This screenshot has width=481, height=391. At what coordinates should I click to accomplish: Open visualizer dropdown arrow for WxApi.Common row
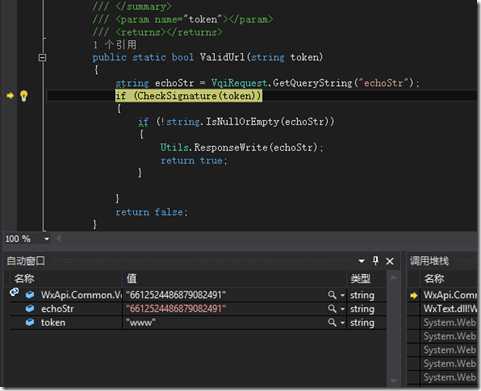(x=342, y=295)
